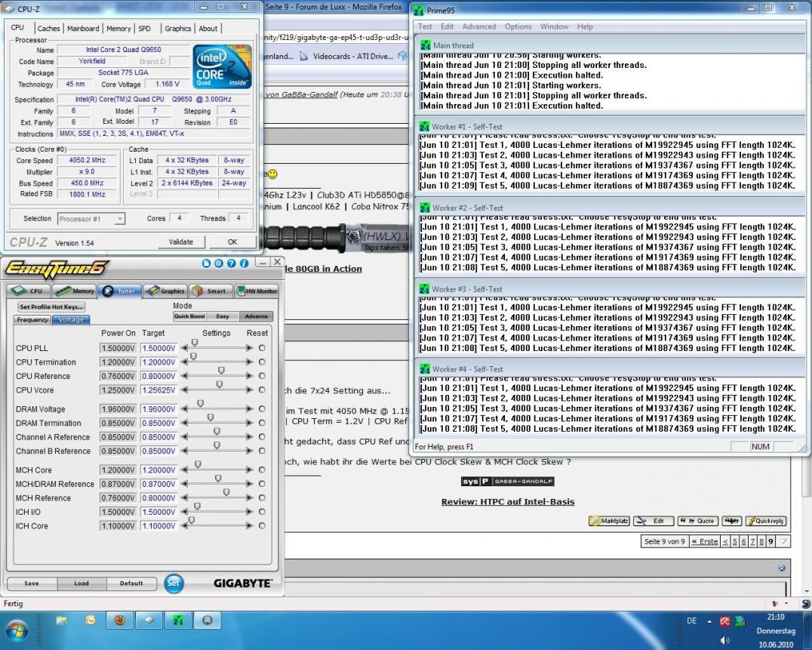Click the taskbar clock showing 21:10

pyautogui.click(x=775, y=617)
